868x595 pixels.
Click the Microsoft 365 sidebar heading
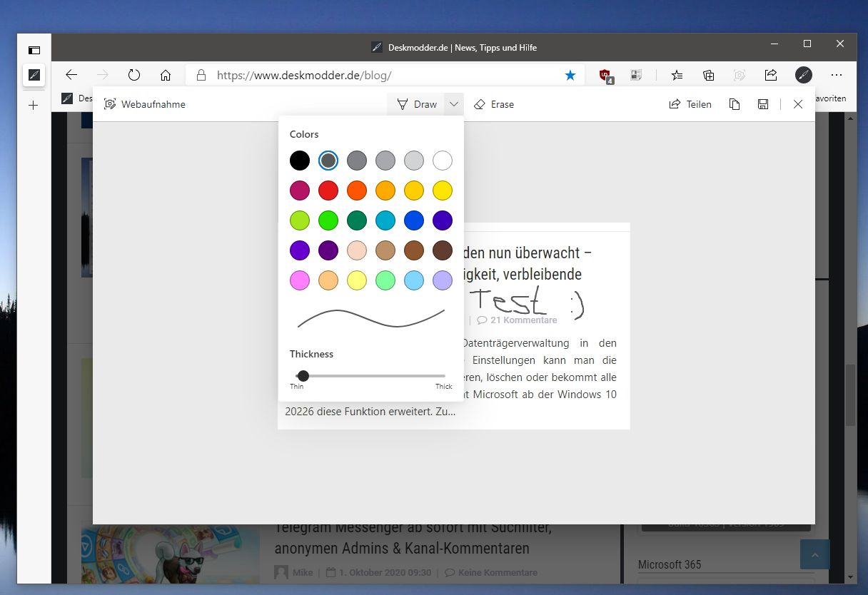tap(670, 564)
